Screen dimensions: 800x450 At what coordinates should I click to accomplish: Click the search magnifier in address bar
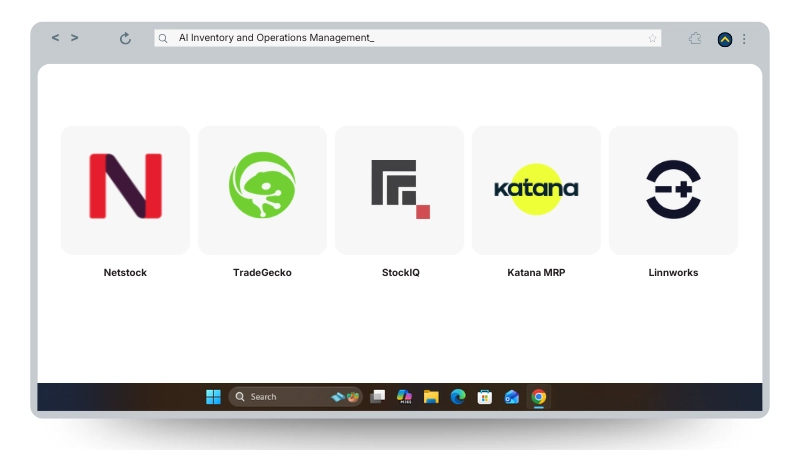click(163, 38)
